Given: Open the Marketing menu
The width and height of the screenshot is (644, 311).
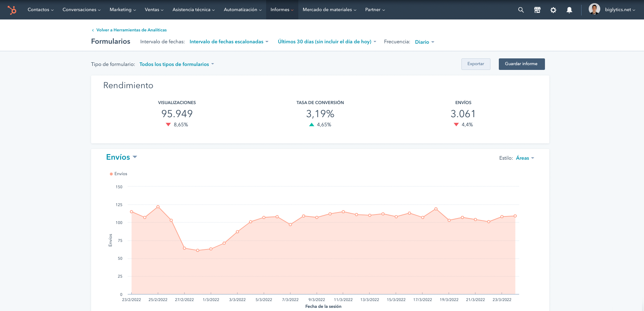Looking at the screenshot, I should coord(123,10).
